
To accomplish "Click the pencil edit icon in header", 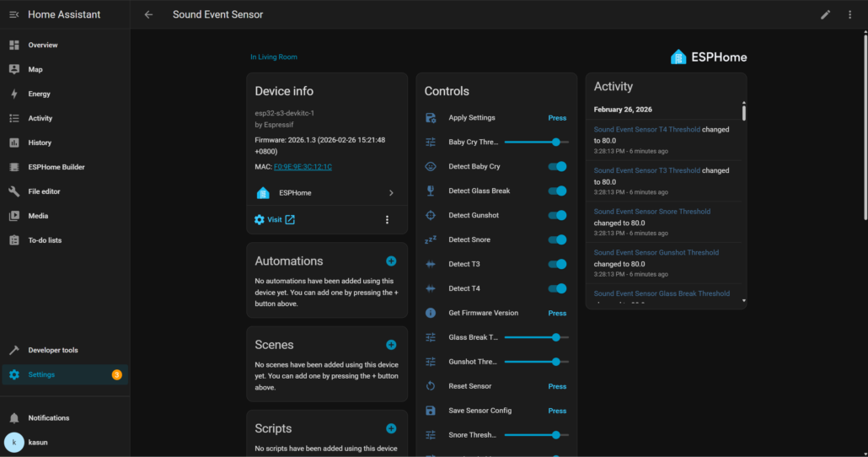I will click(x=826, y=14).
